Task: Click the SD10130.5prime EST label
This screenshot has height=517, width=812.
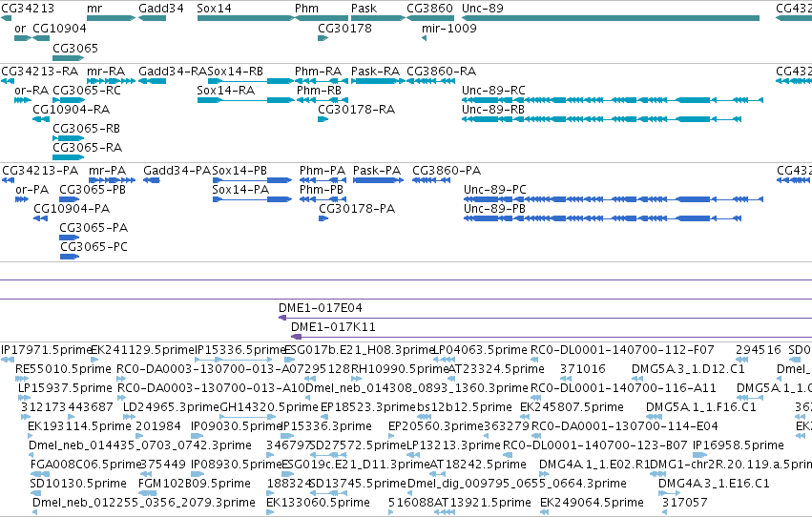Action: (x=78, y=483)
